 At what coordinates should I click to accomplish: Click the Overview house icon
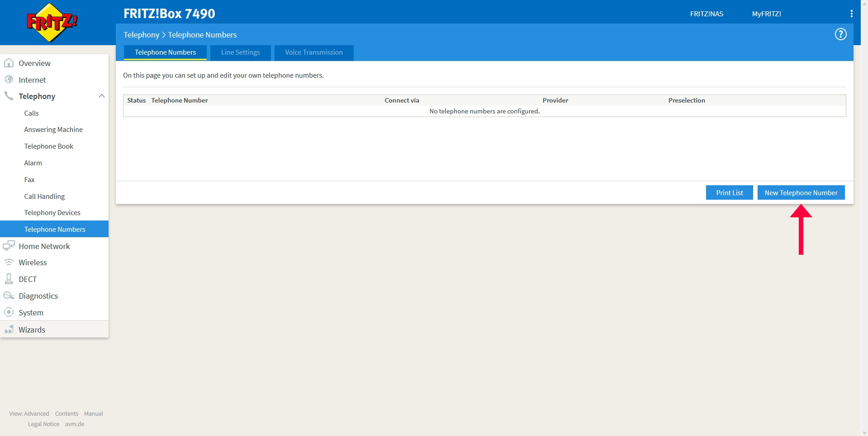click(9, 63)
